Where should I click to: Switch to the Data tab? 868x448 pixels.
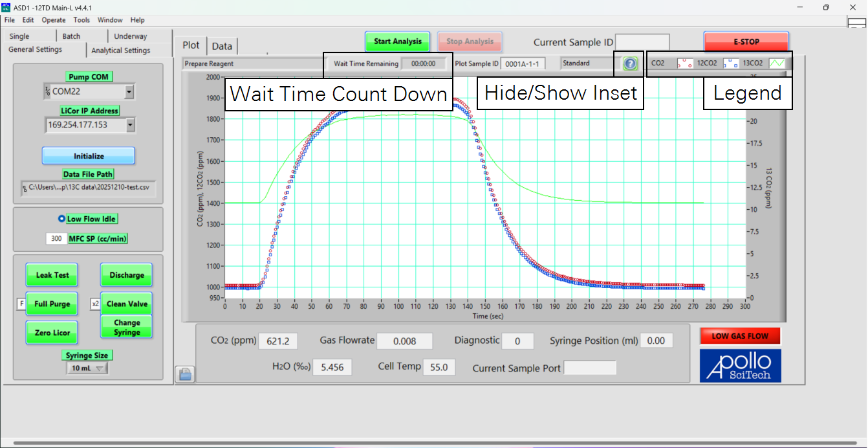pos(222,46)
